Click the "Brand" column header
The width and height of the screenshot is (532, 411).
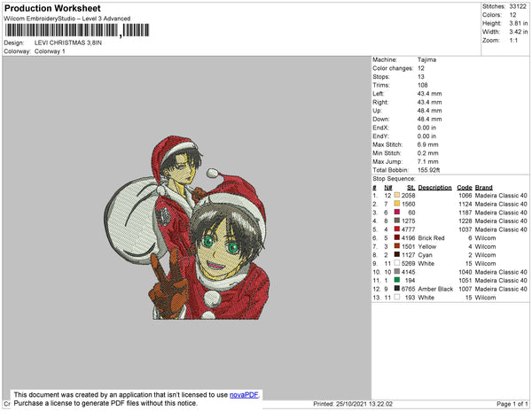click(x=483, y=188)
